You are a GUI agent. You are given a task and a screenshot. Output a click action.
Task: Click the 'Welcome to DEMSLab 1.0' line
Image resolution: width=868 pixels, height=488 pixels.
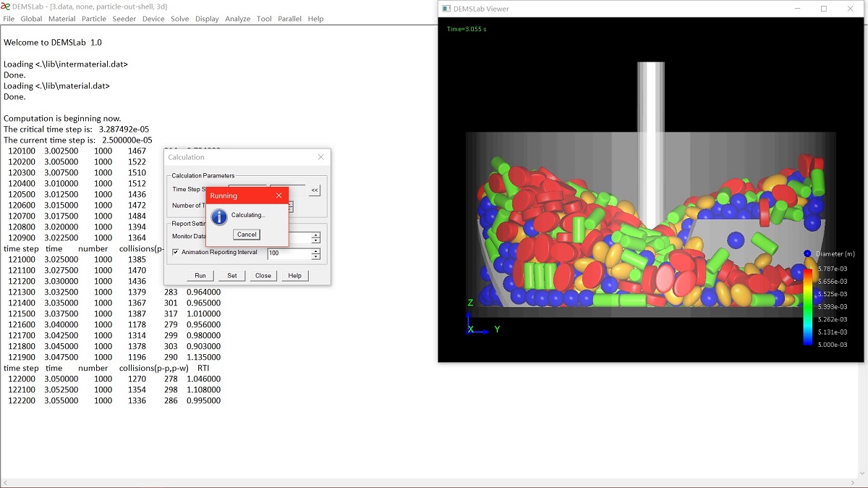(x=53, y=43)
